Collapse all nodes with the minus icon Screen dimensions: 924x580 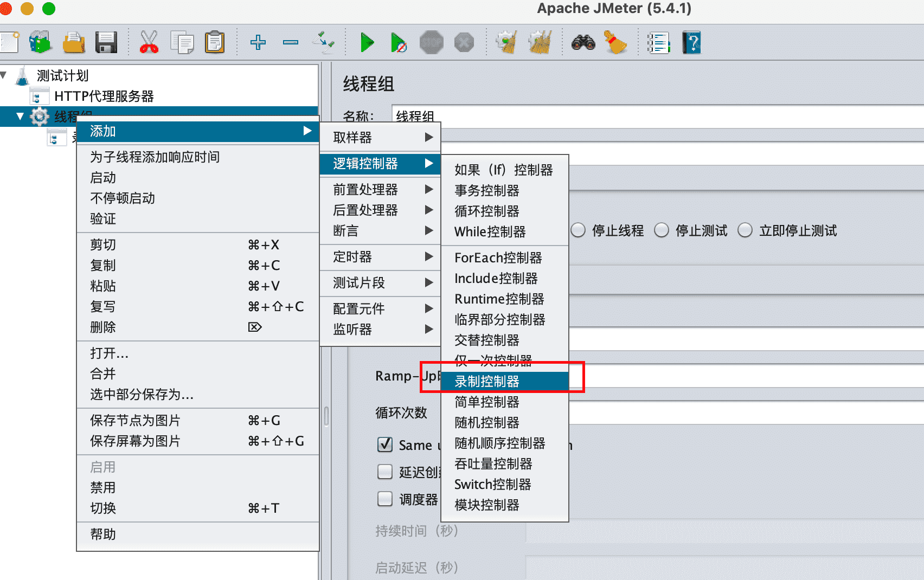[x=291, y=42]
